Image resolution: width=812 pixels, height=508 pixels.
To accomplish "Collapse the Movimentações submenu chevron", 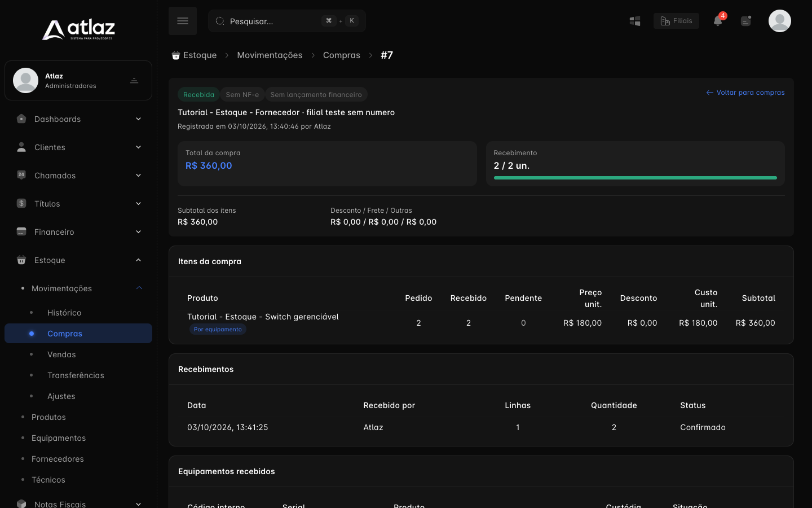I will pyautogui.click(x=139, y=288).
